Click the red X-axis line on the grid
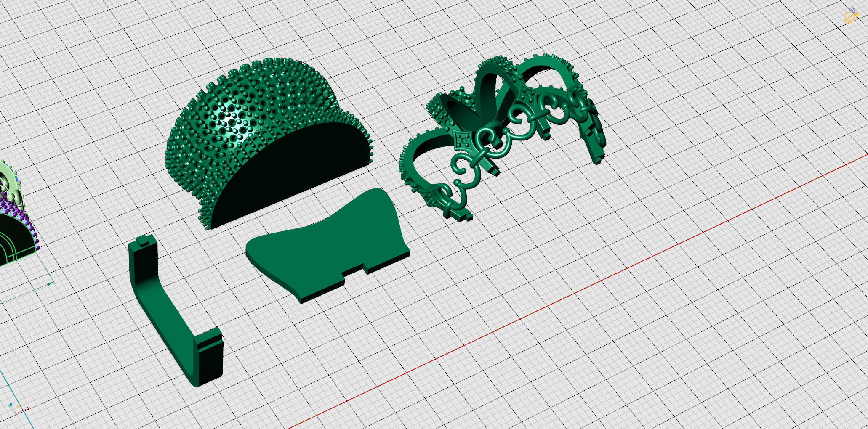 coord(578,291)
